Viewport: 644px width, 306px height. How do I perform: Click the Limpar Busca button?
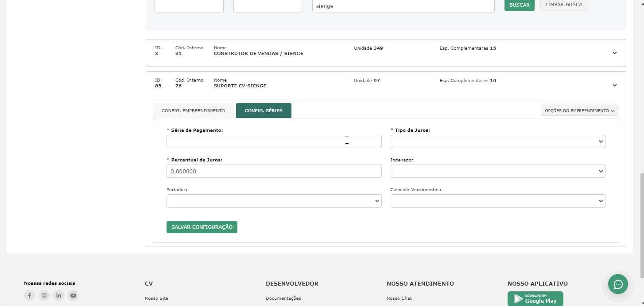(564, 4)
